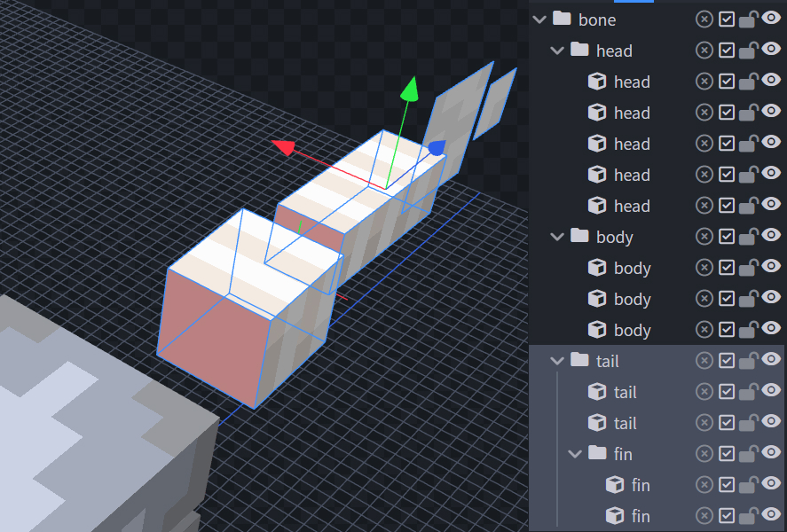The image size is (787, 532).
Task: Click the folder icon of the tail group
Action: click(579, 360)
